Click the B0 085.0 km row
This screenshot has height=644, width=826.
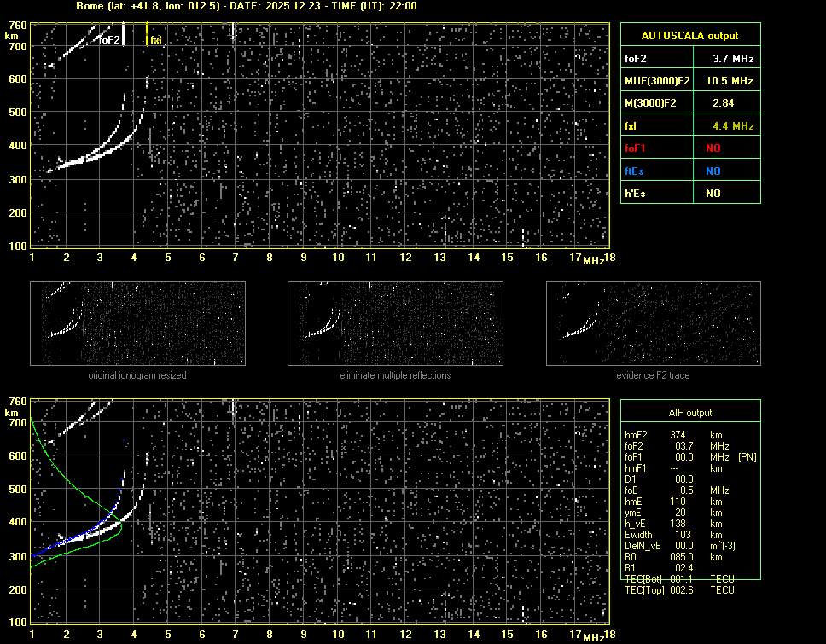click(674, 557)
